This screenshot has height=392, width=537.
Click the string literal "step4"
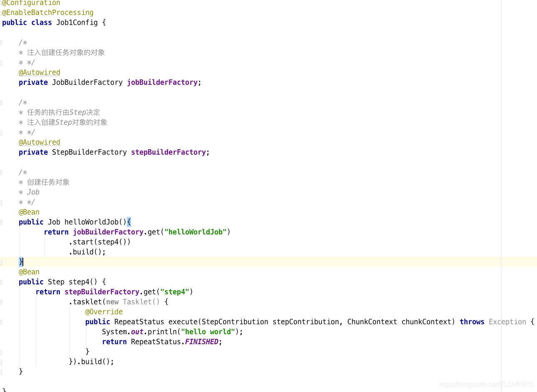click(x=175, y=292)
